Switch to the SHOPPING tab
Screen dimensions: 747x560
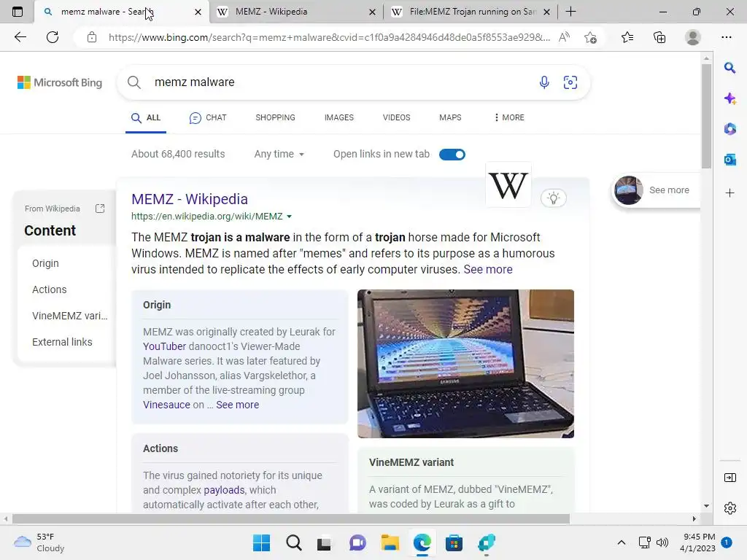pyautogui.click(x=275, y=117)
